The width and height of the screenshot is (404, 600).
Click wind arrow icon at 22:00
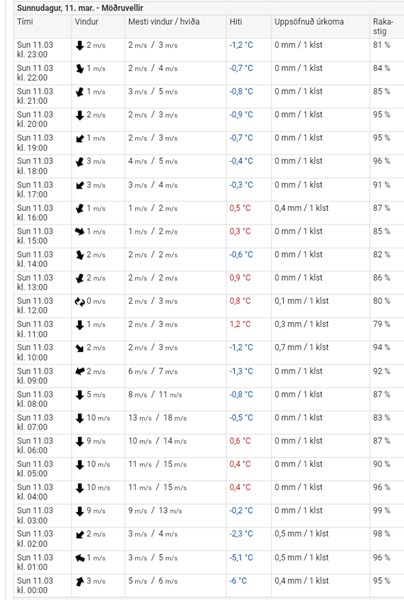pos(80,69)
